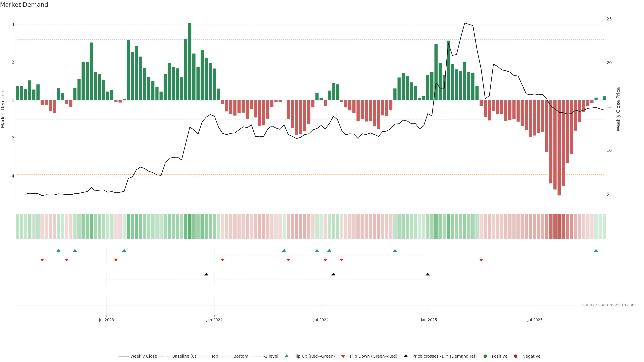This screenshot has width=644, height=362.
Task: Click the source: sharemaestro.com text
Action: click(609, 305)
